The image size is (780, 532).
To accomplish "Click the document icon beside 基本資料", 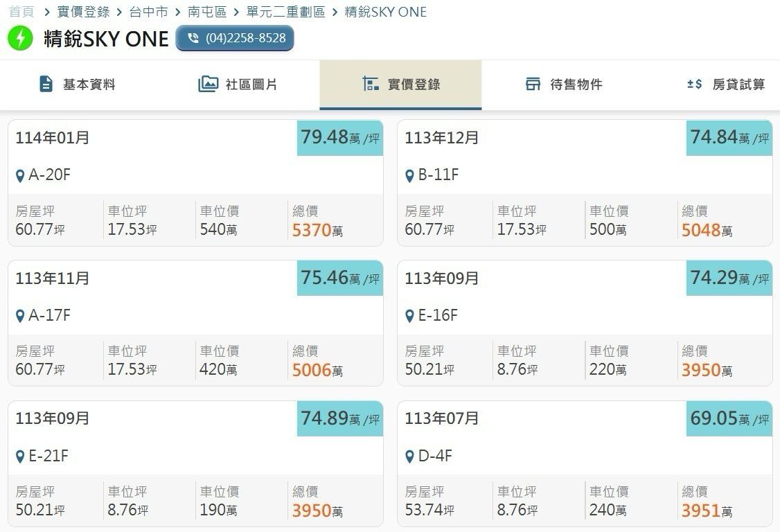I will tap(46, 85).
